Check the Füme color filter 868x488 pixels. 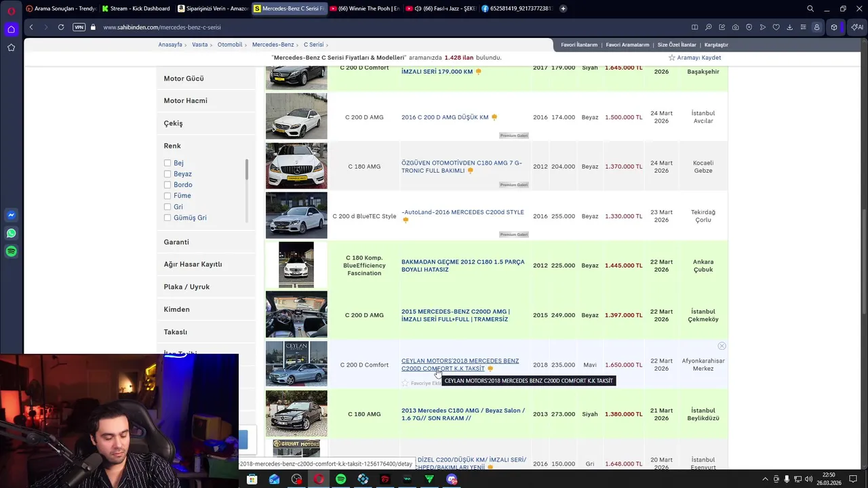tap(167, 195)
